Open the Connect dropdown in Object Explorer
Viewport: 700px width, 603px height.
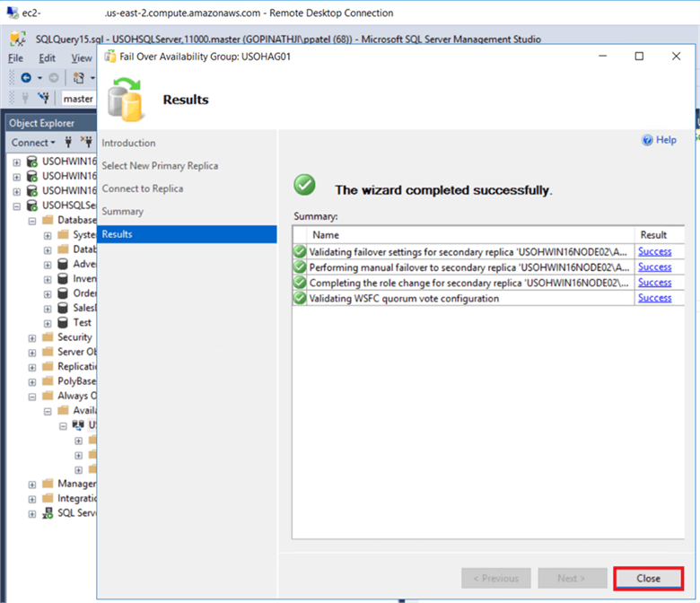[33, 143]
